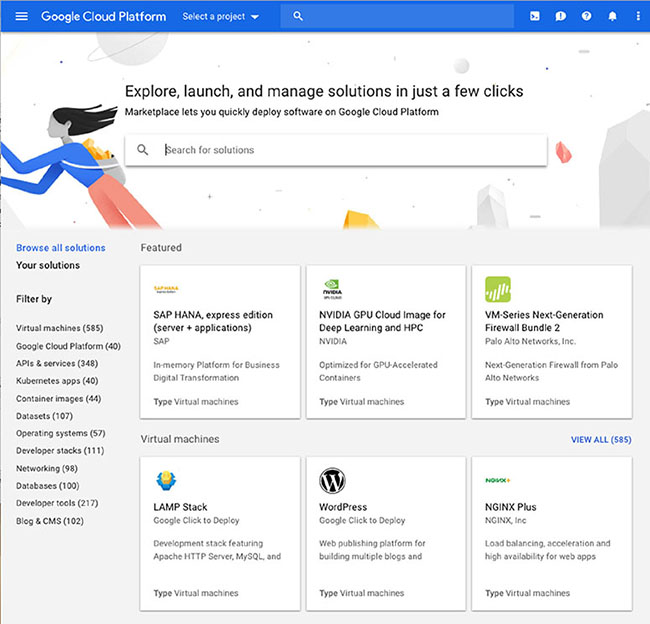Image resolution: width=650 pixels, height=624 pixels.
Task: Filter by Google Cloud Platform (40)
Action: coord(68,346)
